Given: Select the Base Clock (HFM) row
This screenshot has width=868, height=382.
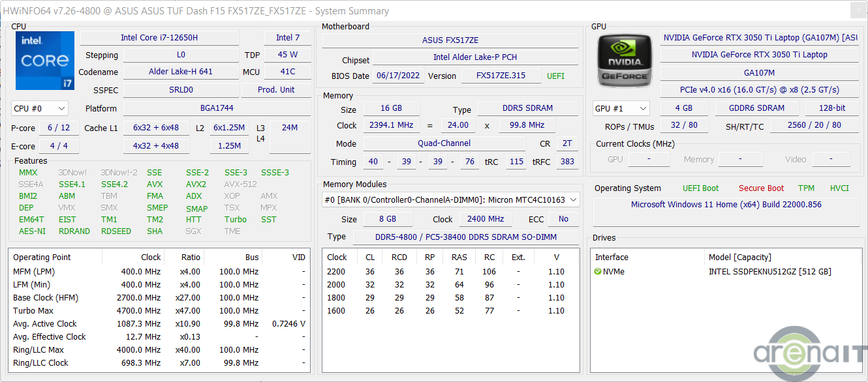Looking at the screenshot, I should click(159, 298).
